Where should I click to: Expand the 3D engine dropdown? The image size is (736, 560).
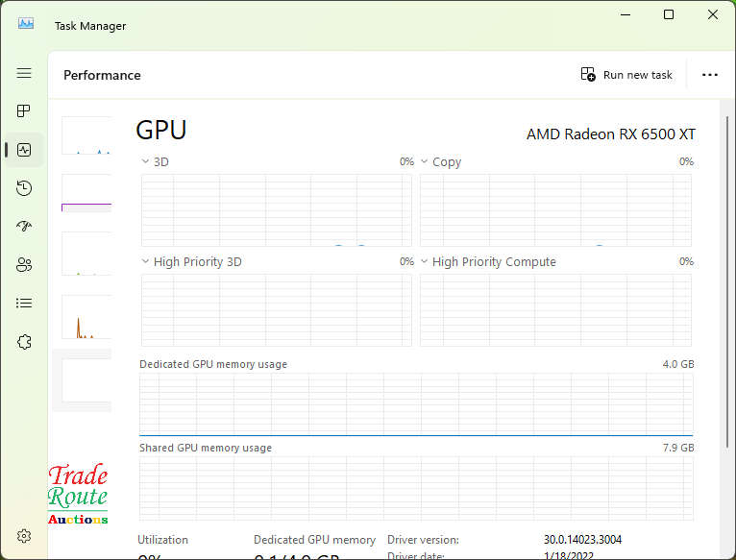pyautogui.click(x=146, y=162)
